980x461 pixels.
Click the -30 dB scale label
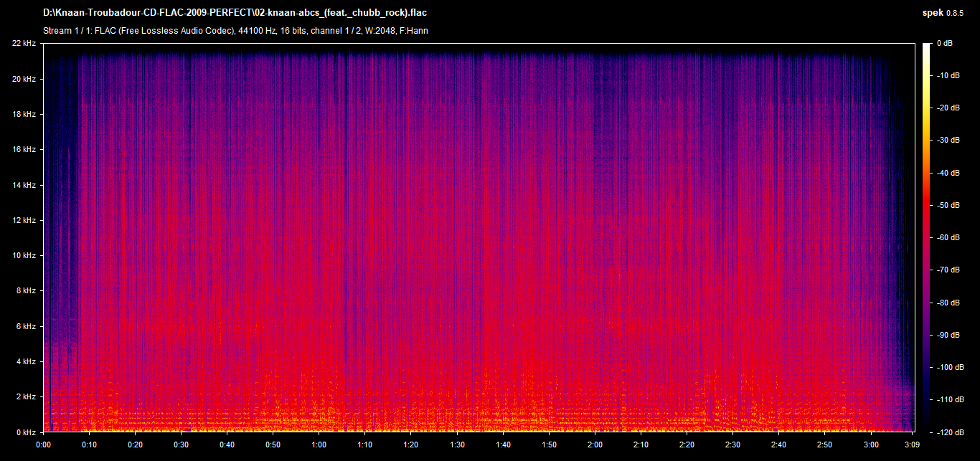[948, 141]
